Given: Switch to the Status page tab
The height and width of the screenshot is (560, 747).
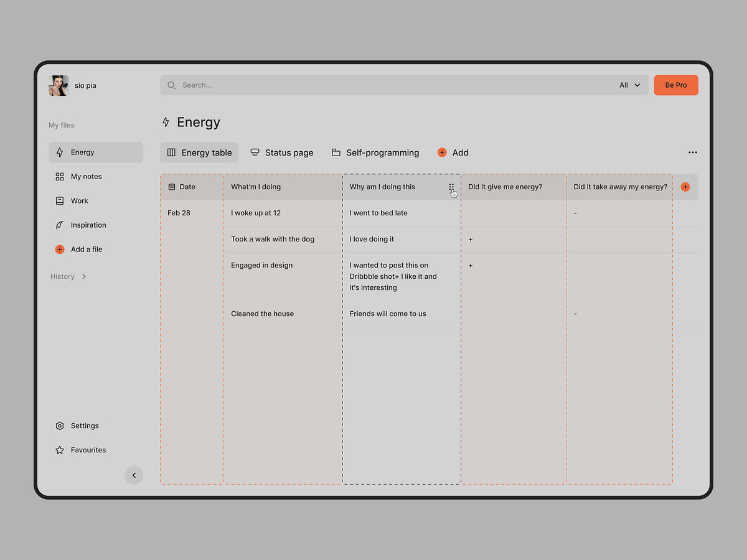Looking at the screenshot, I should (282, 152).
